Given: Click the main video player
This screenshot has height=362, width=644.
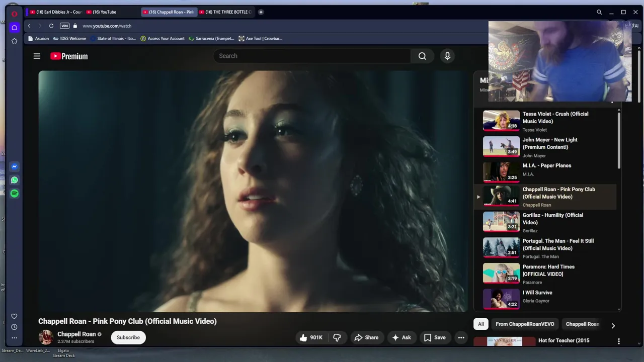Looking at the screenshot, I should coord(253,191).
